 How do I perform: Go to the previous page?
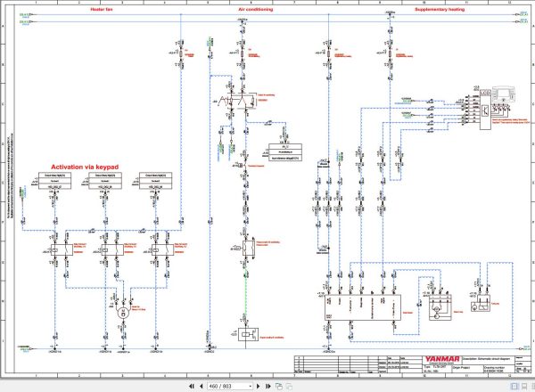tap(202, 386)
